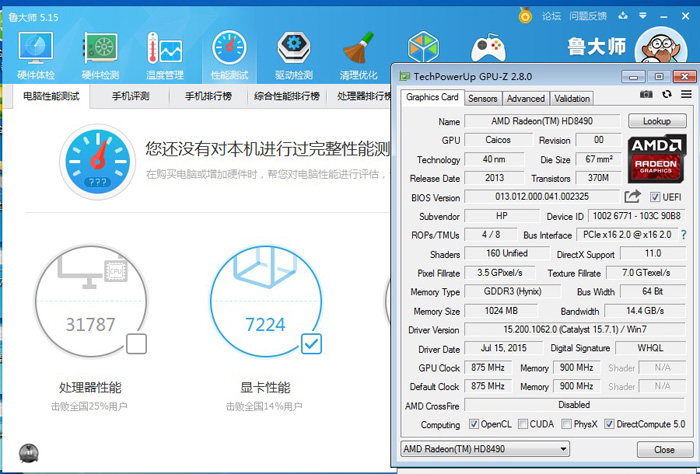Click AMD CrossFire value Disabled
This screenshot has height=474, width=700.
574,405
